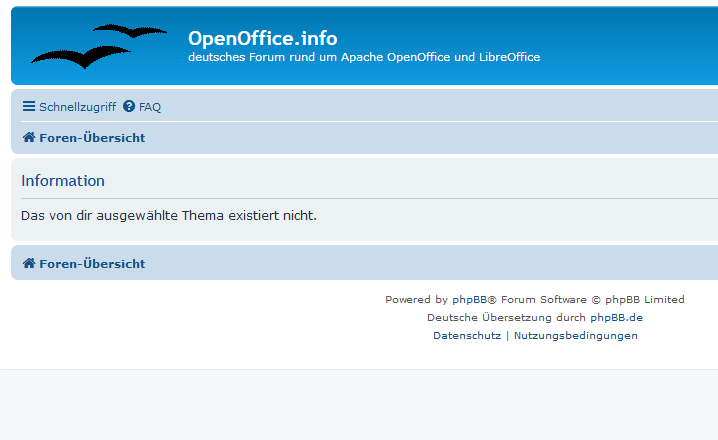Open the FAQ page
Image resolution: width=718 pixels, height=440 pixels.
coord(150,107)
